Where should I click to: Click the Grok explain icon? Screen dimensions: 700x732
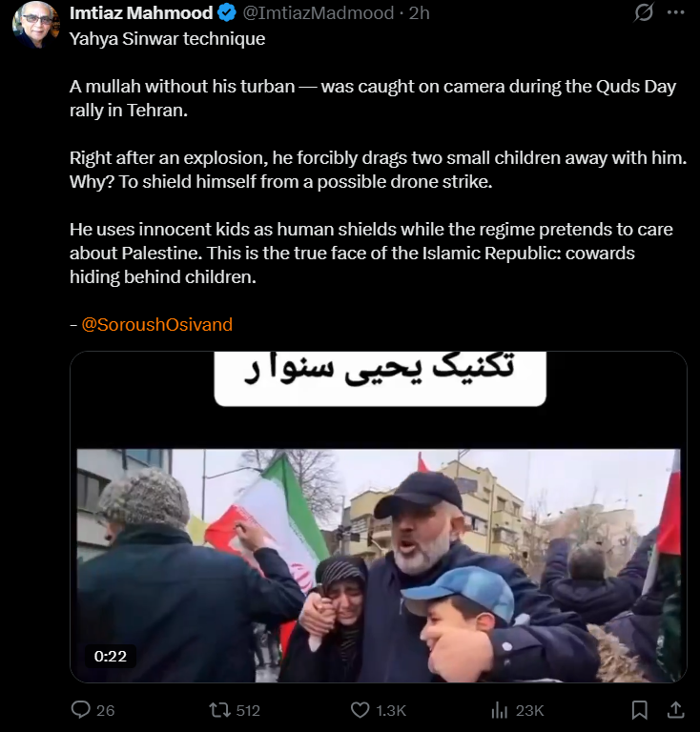click(643, 12)
